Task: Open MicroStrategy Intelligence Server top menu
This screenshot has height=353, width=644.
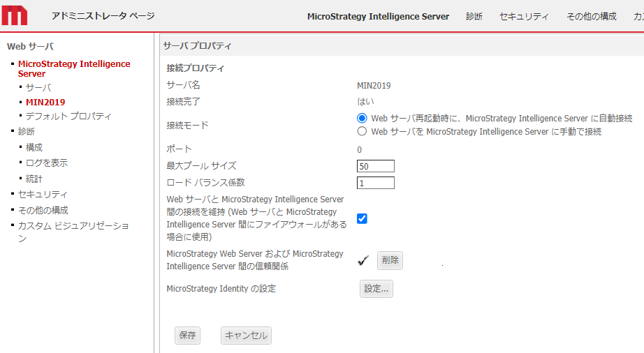Action: (x=378, y=17)
